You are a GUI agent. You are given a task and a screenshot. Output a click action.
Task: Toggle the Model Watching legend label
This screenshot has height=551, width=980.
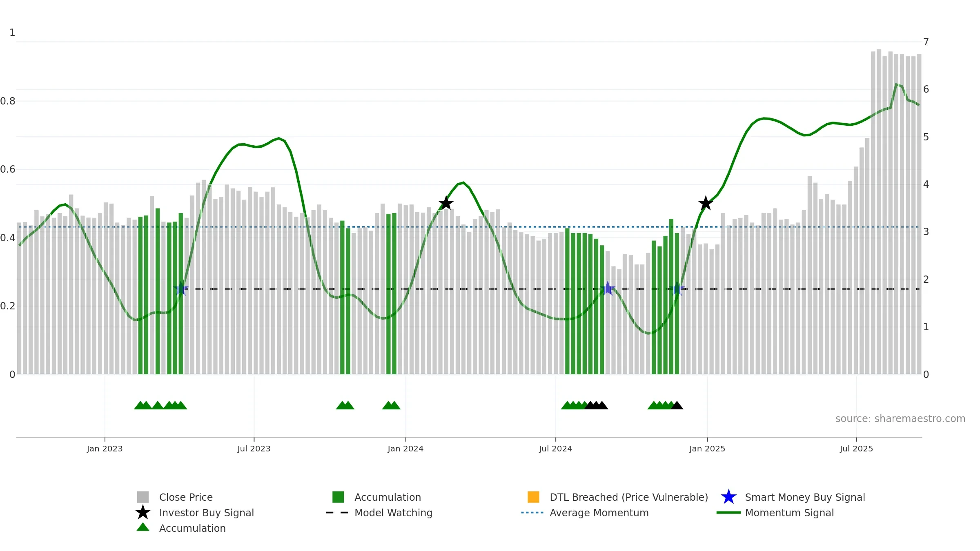[393, 513]
